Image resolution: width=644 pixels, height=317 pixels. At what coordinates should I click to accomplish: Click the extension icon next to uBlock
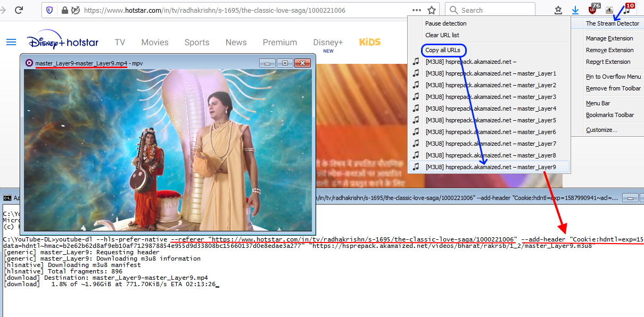609,10
